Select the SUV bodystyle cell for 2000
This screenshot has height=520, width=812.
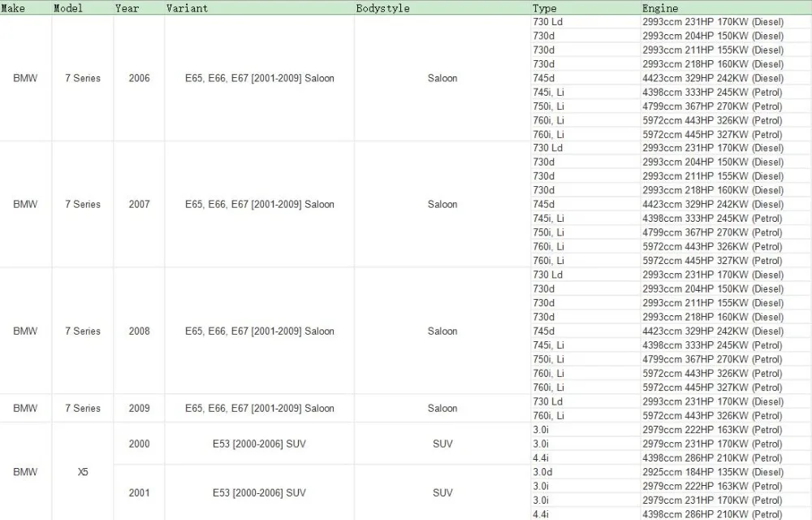(x=443, y=444)
